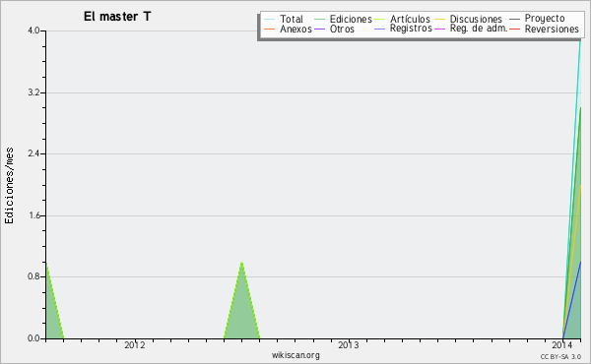The width and height of the screenshot is (591, 364).
Task: Click the 2013 x-axis label
Action: (x=349, y=344)
